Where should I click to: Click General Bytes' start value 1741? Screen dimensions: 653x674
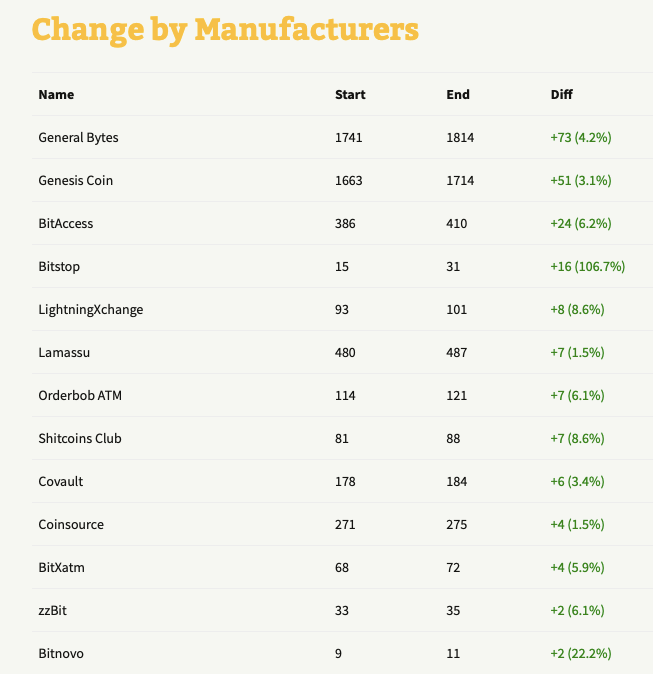(349, 138)
